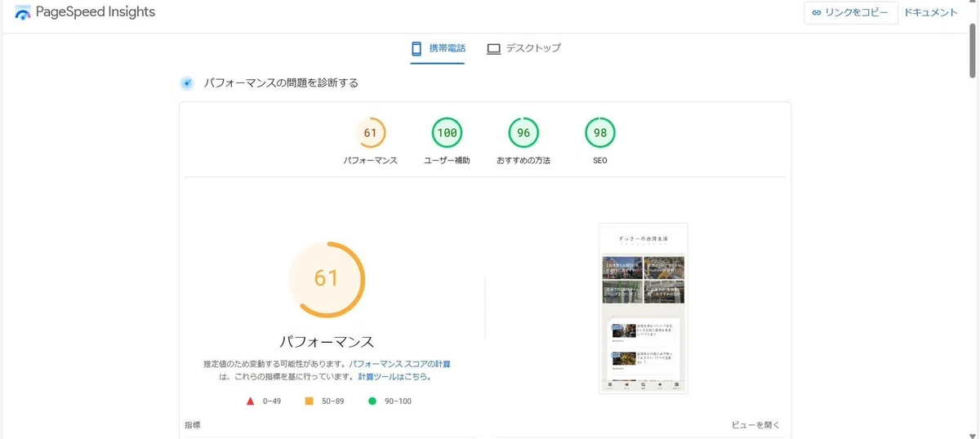This screenshot has width=980, height=439.
Task: Click the page screenshot thumbnail
Action: coord(643,308)
